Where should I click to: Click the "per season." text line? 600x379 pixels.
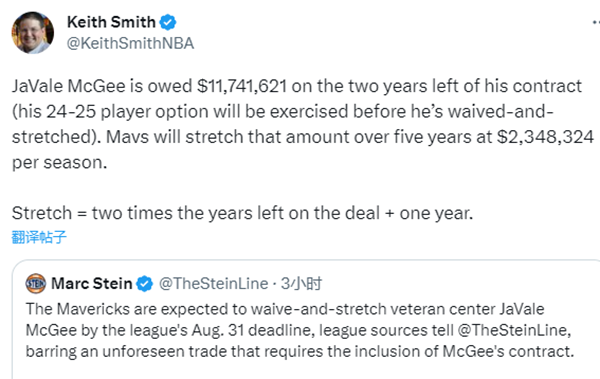59,162
